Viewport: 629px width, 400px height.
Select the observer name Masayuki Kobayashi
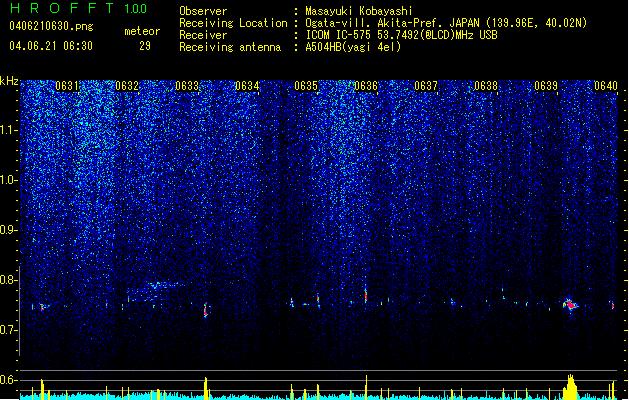coord(359,11)
